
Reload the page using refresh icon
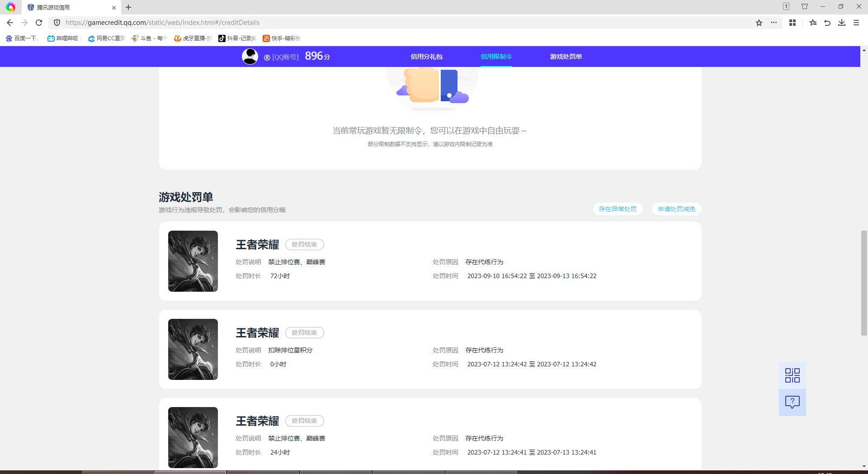point(39,23)
